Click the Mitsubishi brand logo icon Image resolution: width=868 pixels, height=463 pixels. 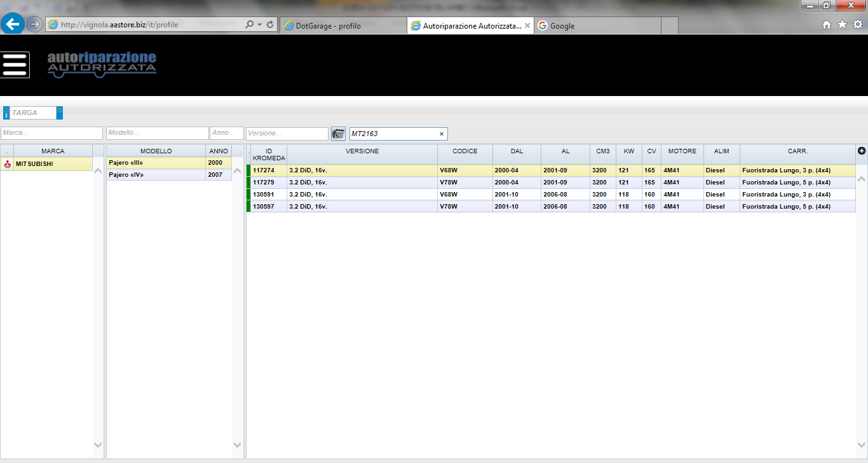point(7,164)
